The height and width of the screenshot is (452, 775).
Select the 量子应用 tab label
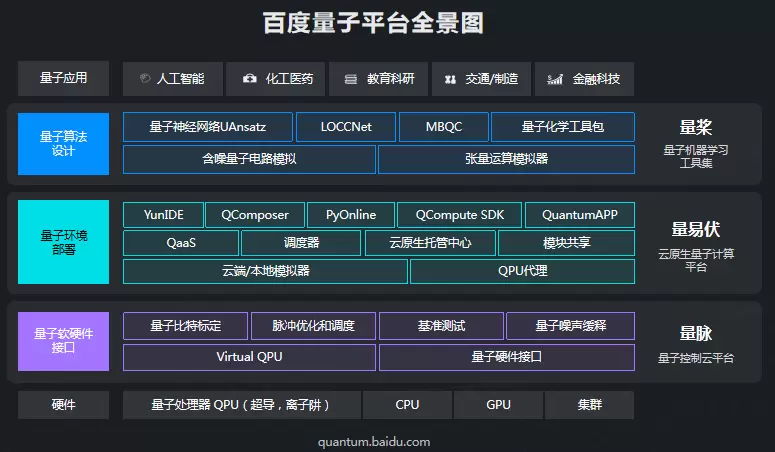tap(63, 78)
